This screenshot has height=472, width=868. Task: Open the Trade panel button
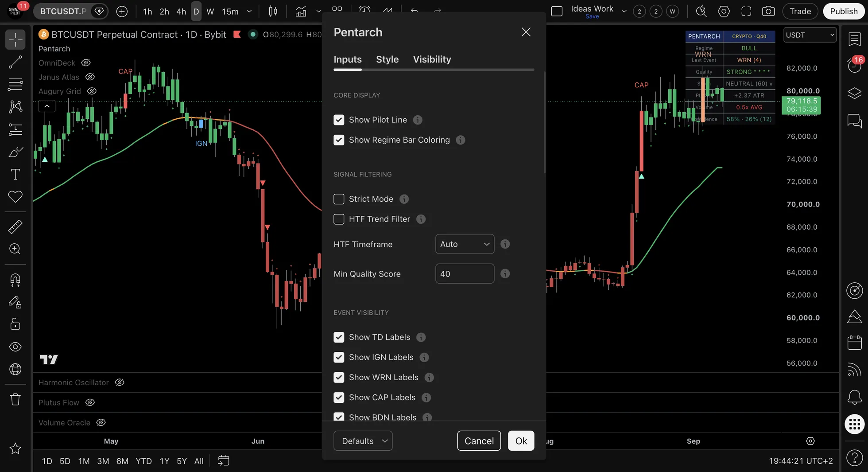pyautogui.click(x=800, y=11)
